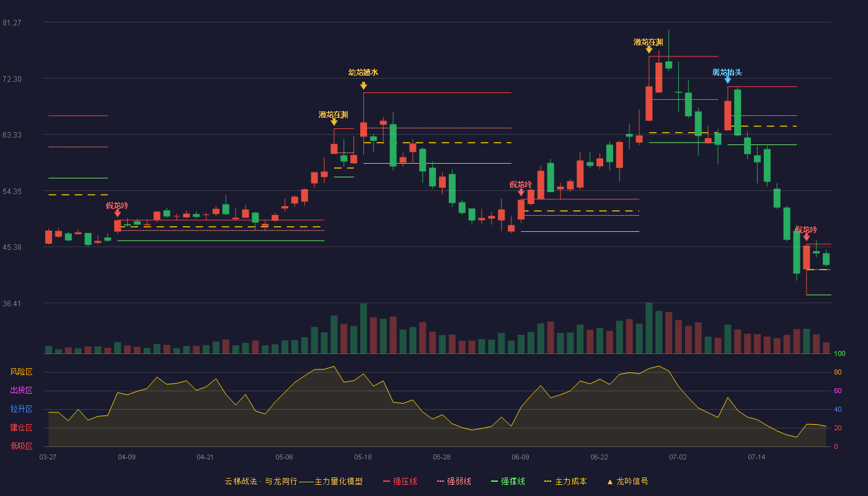868x496 pixels.
Task: Click the 05-18 date label
Action: click(x=363, y=457)
